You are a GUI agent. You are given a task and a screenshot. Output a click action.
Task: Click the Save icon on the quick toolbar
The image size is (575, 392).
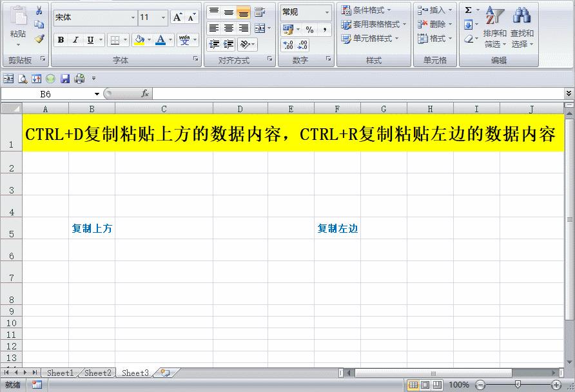66,78
